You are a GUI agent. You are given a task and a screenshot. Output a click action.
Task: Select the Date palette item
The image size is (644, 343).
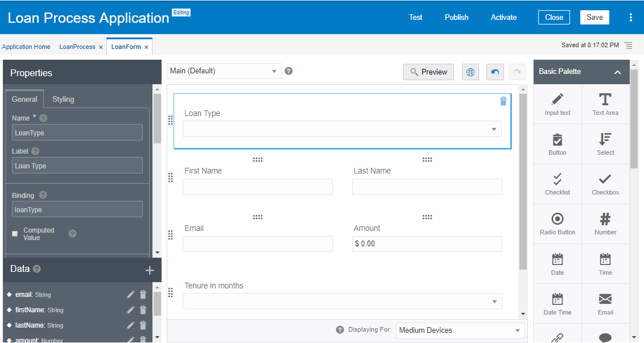tap(558, 264)
